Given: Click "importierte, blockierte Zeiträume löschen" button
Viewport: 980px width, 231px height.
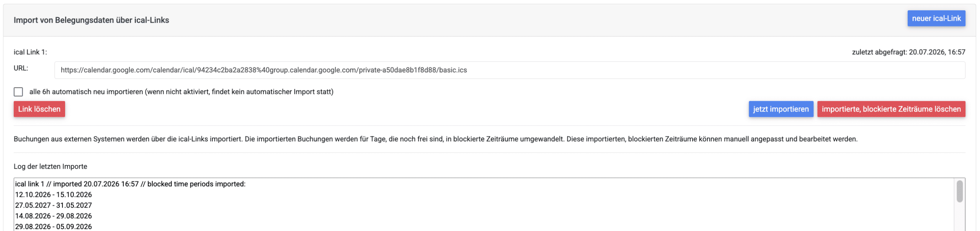Looking at the screenshot, I should pos(891,109).
